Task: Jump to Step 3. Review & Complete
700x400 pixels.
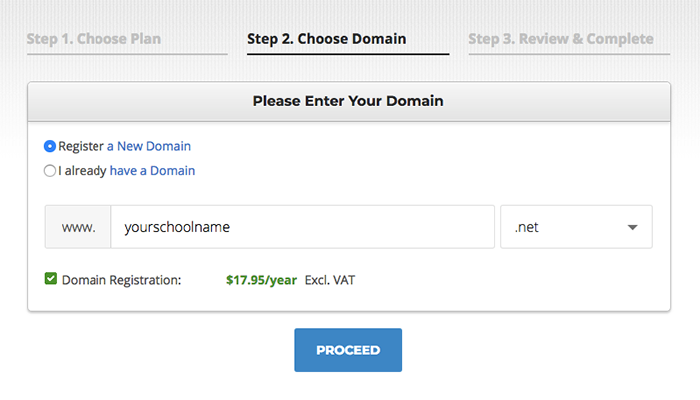Action: [561, 39]
